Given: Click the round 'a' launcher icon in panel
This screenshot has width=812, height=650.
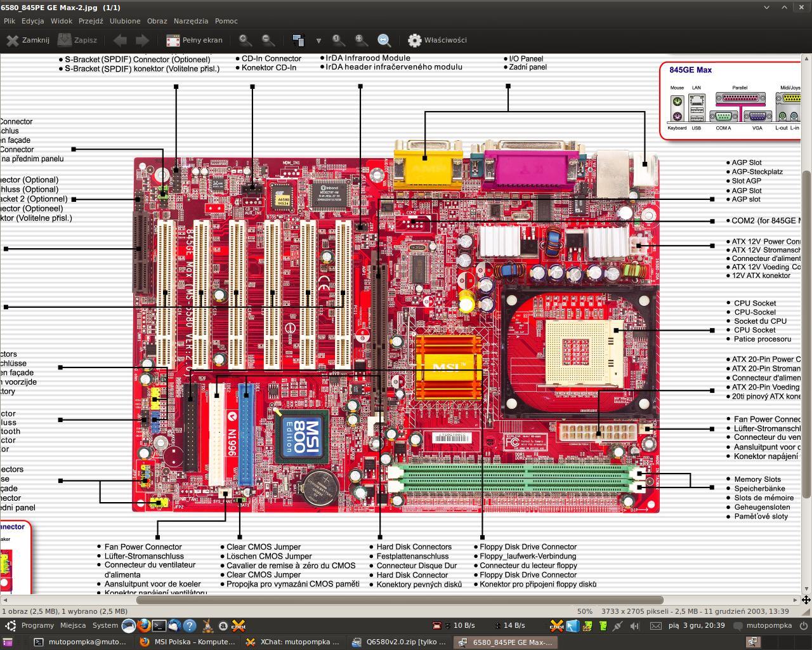Looking at the screenshot, I should click(223, 626).
